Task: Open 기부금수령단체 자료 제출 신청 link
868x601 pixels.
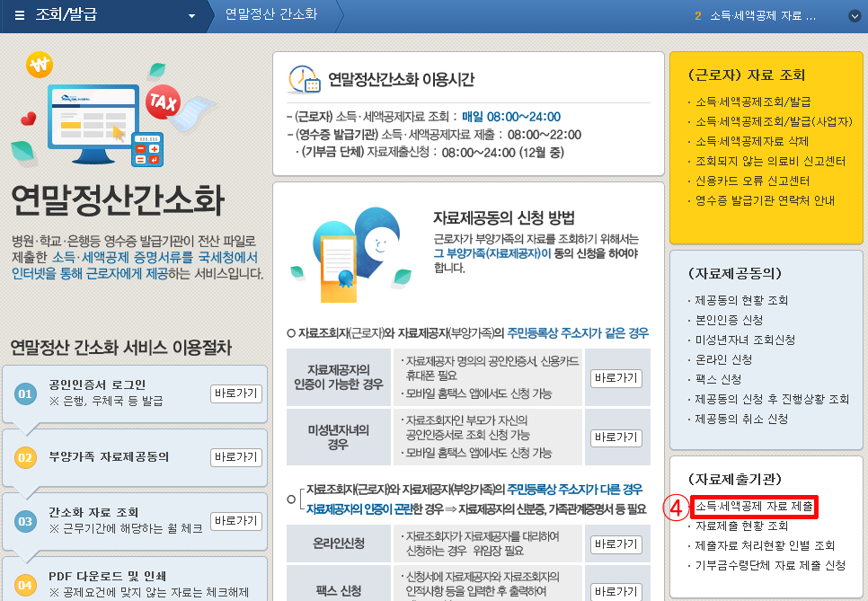Action: (x=771, y=566)
